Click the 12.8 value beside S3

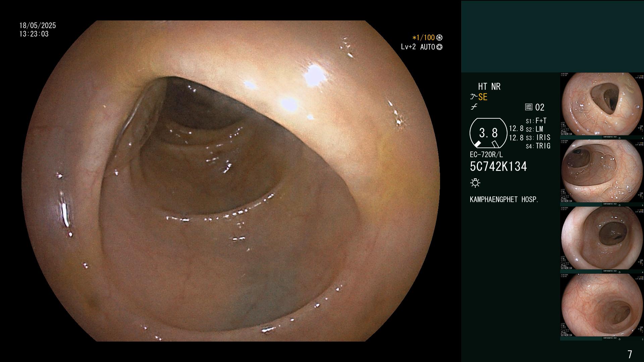(x=516, y=138)
